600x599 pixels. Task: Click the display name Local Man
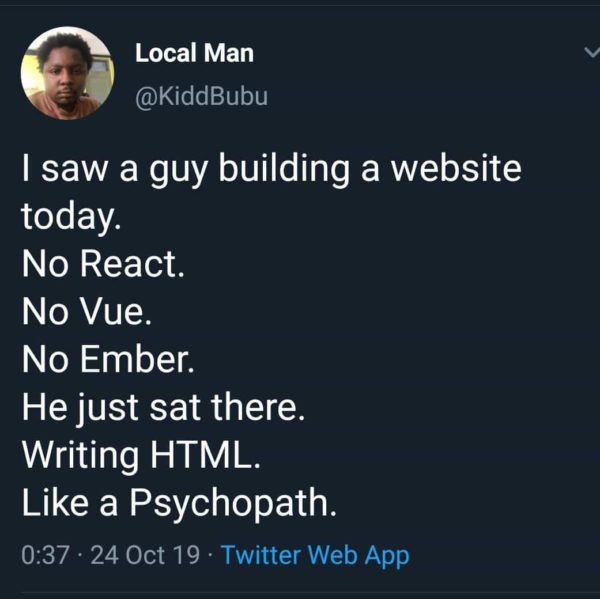tap(194, 54)
